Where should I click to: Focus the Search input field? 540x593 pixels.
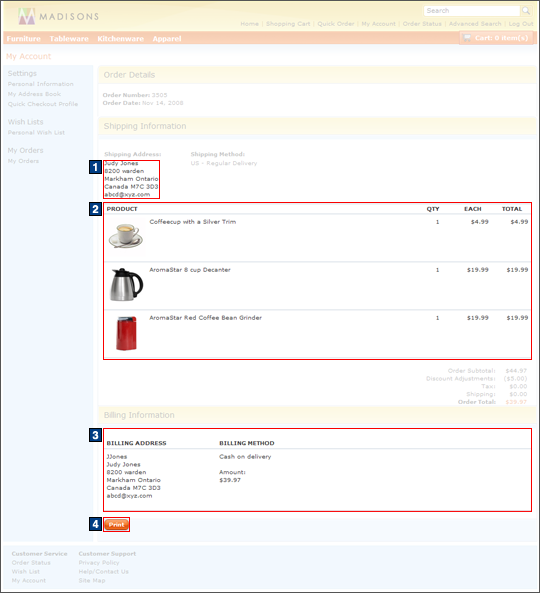pos(472,11)
